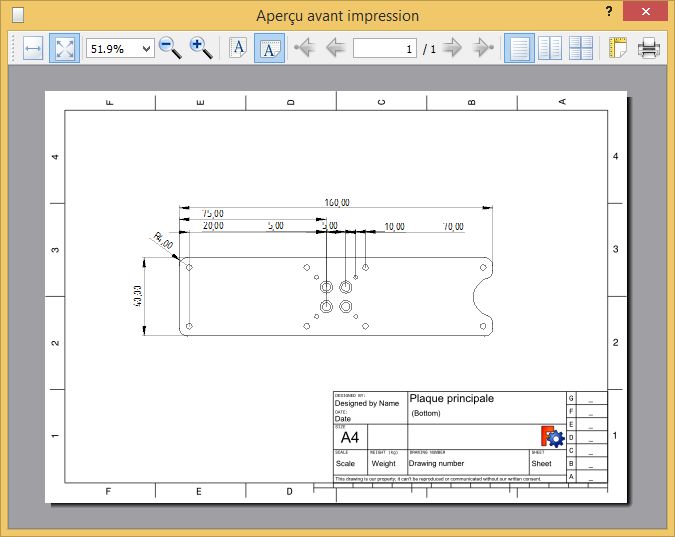This screenshot has width=675, height=537.
Task: Click the printer icon to print
Action: point(648,48)
